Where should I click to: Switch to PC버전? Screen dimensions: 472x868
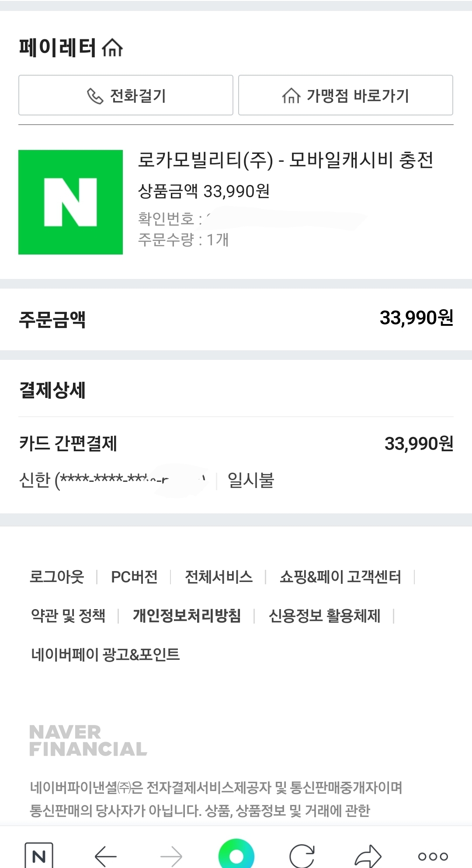134,577
